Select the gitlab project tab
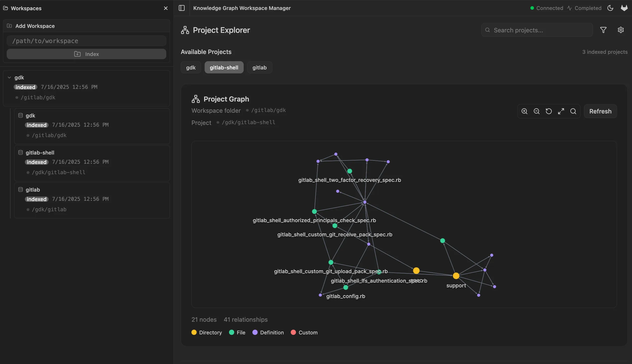The width and height of the screenshot is (632, 364). tap(260, 67)
